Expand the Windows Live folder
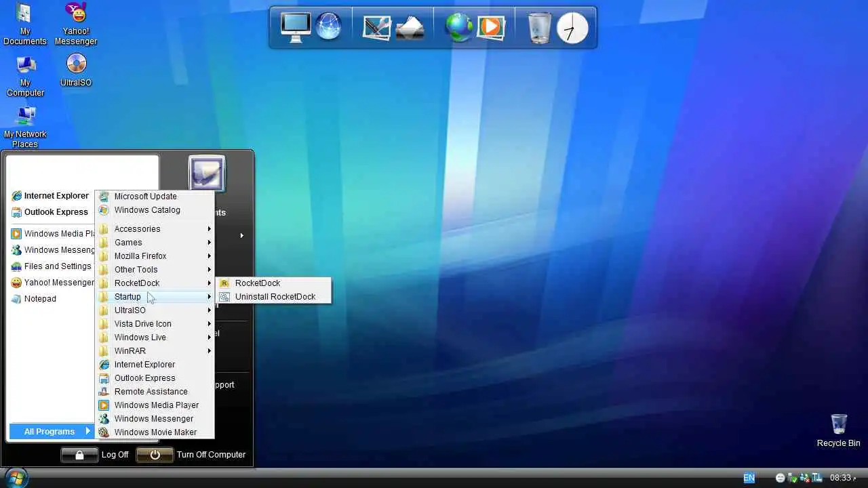The image size is (868, 488). [x=155, y=338]
